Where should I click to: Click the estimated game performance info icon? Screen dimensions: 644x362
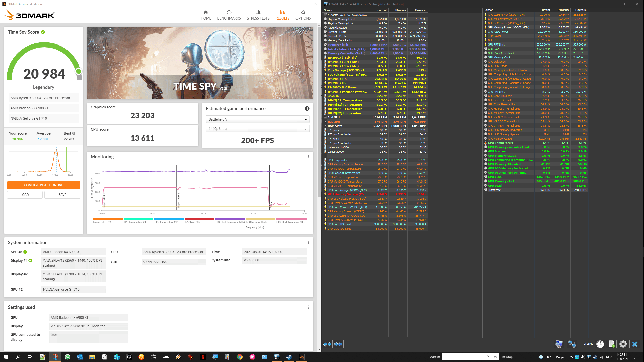(x=307, y=108)
